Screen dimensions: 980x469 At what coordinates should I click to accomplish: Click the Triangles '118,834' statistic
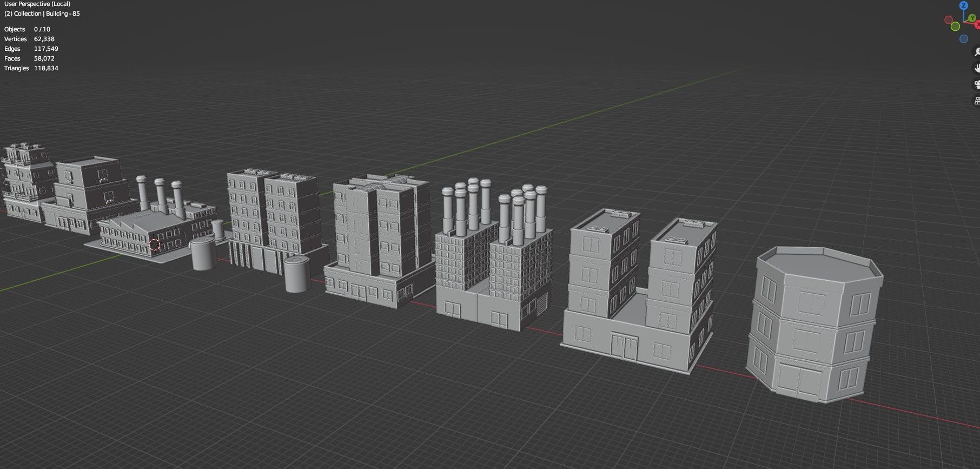[46, 68]
